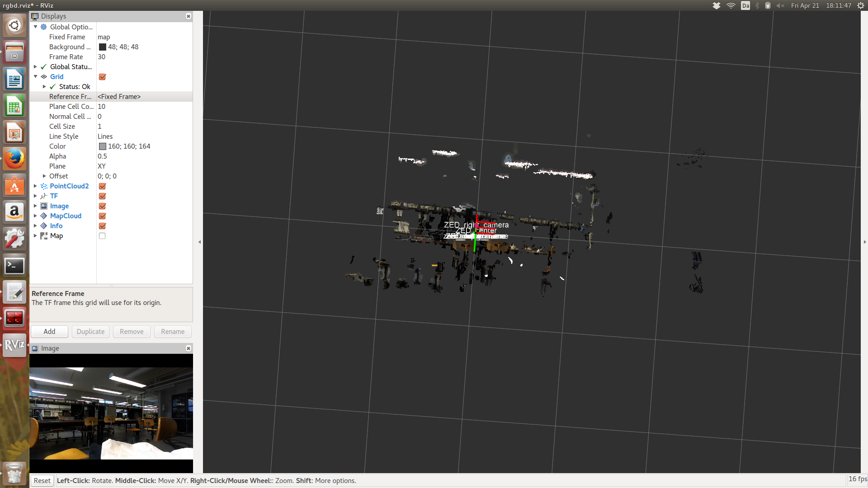868x488 pixels.
Task: Open Firefox from the dock
Action: (14, 159)
